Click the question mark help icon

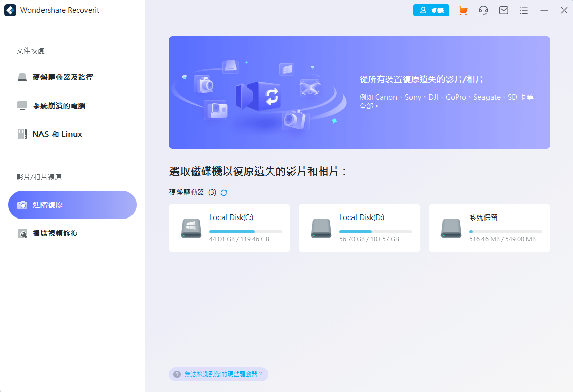[177, 374]
